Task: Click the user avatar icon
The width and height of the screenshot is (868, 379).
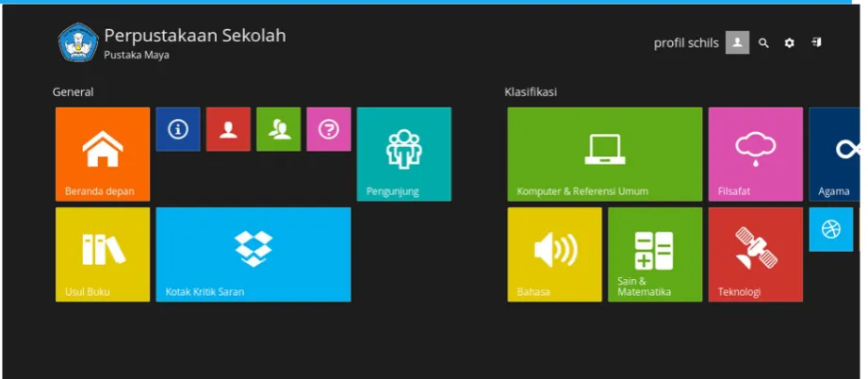Action: (x=737, y=42)
